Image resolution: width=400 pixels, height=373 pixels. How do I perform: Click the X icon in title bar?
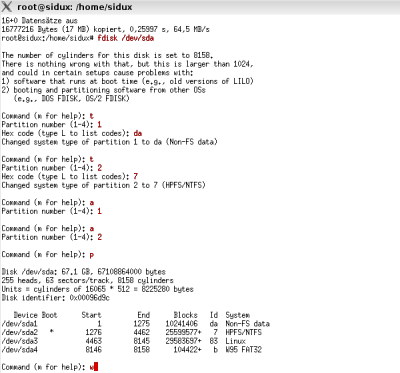7,7
